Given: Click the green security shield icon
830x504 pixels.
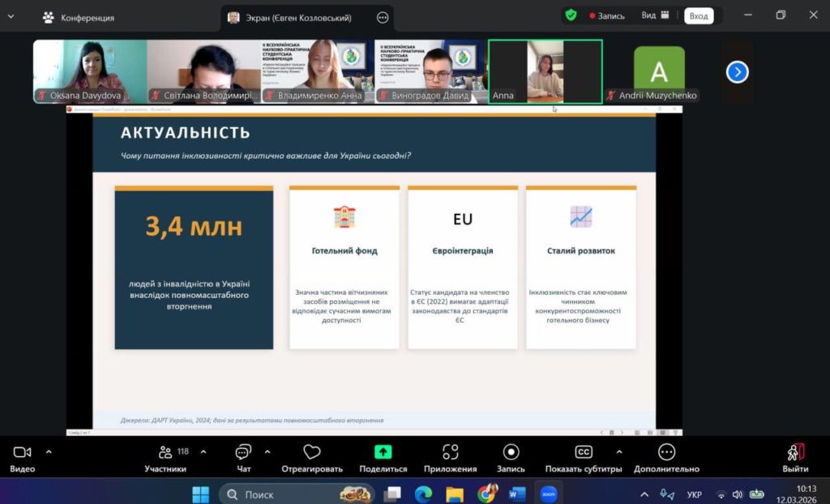Looking at the screenshot, I should point(571,15).
